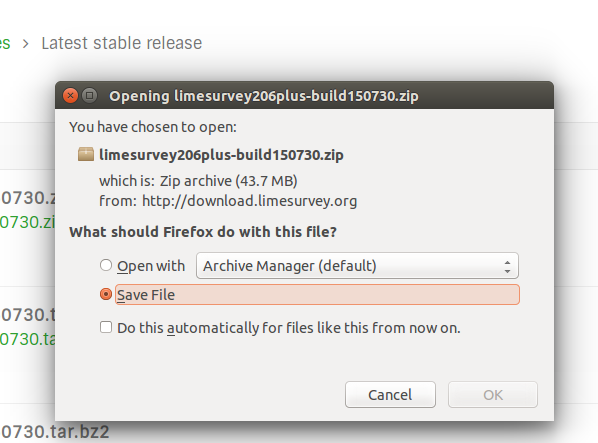This screenshot has height=443, width=598.
Task: Open the green breadcrumb link before Latest stable release
Action: point(5,43)
